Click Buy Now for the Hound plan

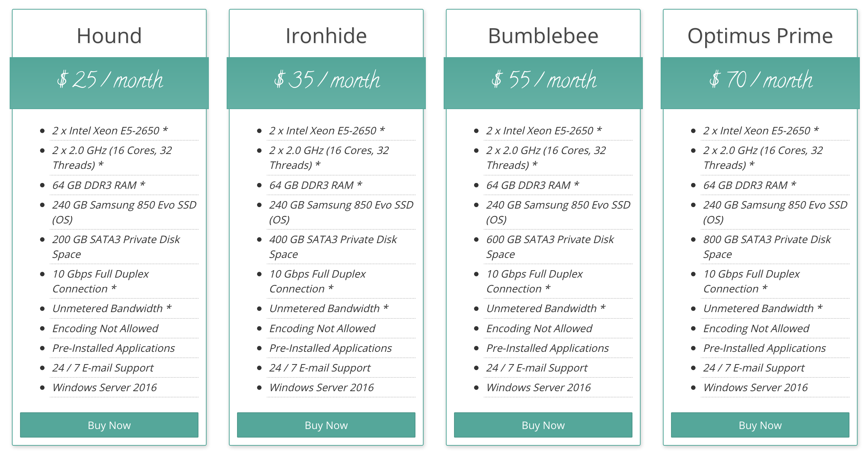109,425
